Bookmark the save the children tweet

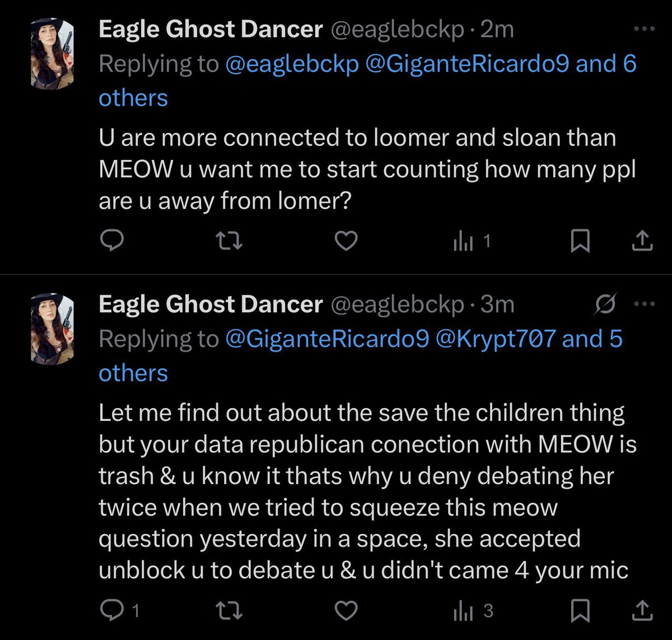pos(580,611)
